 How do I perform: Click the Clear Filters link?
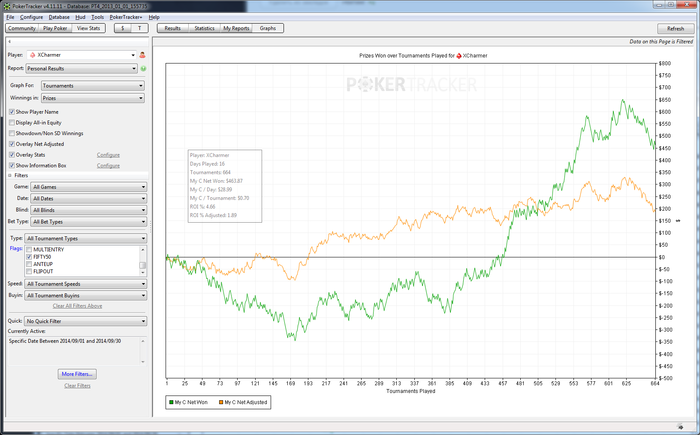coord(77,385)
